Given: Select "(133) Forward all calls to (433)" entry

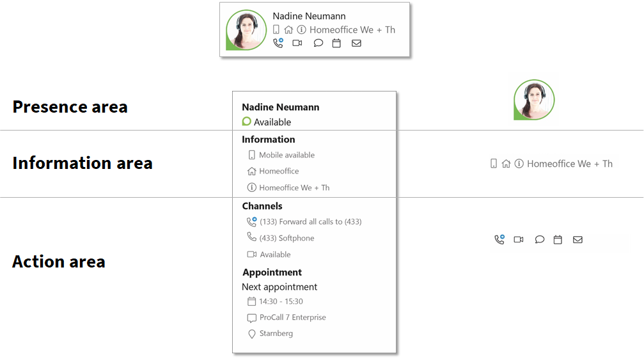Looking at the screenshot, I should point(310,221).
